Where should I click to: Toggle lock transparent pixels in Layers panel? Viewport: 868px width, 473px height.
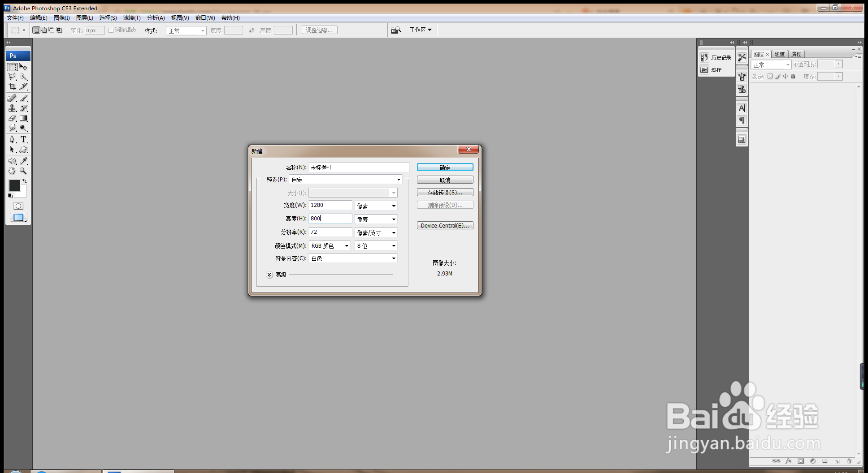pyautogui.click(x=770, y=76)
